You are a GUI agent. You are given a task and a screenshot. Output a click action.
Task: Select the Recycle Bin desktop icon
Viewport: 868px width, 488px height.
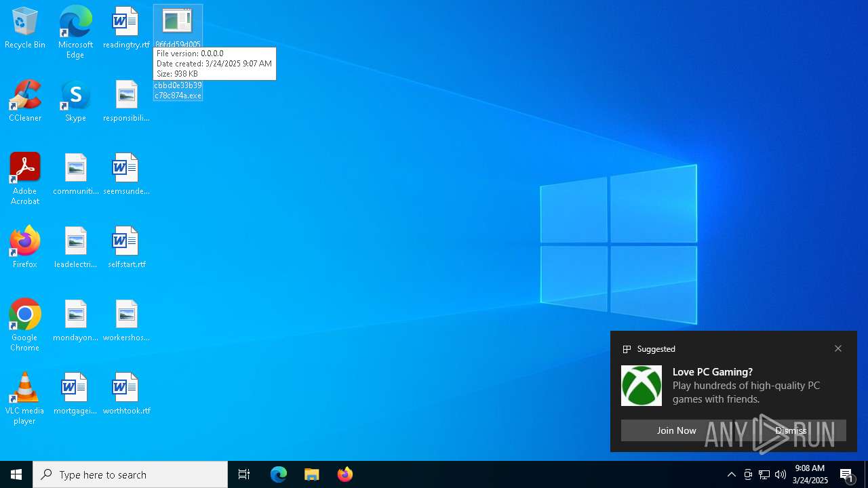coord(25,28)
